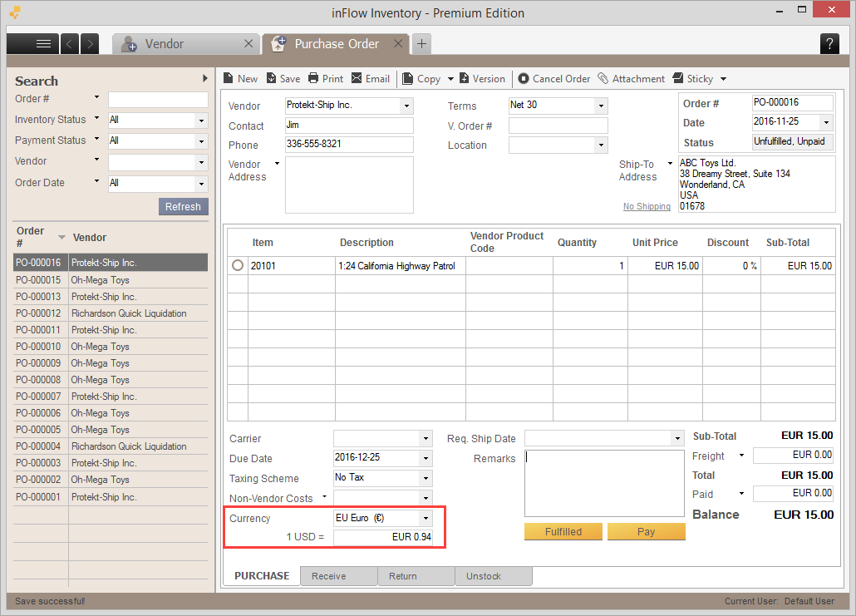Image resolution: width=856 pixels, height=616 pixels.
Task: Open the Vendor dropdown in order form
Action: [x=406, y=106]
